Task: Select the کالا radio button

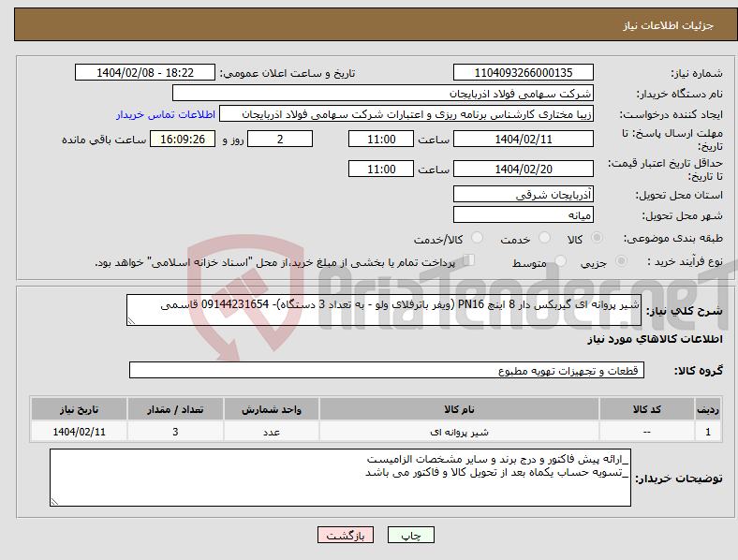Action: click(x=597, y=238)
